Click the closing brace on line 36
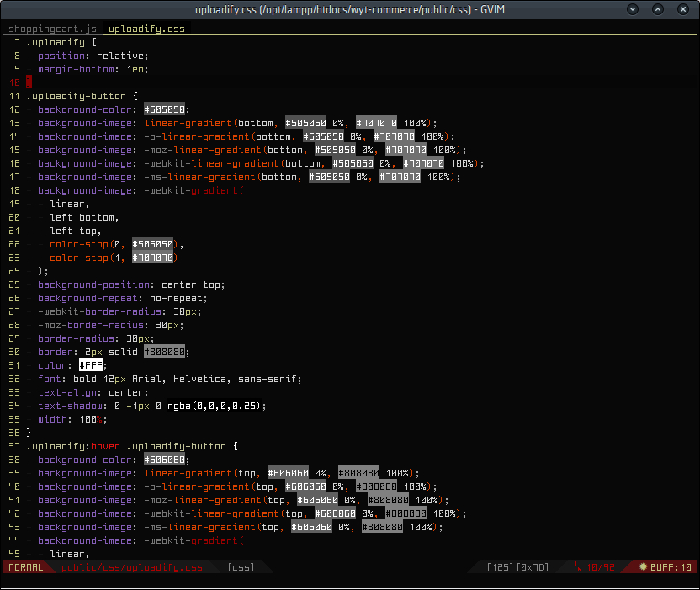This screenshot has width=700, height=590. [x=29, y=433]
